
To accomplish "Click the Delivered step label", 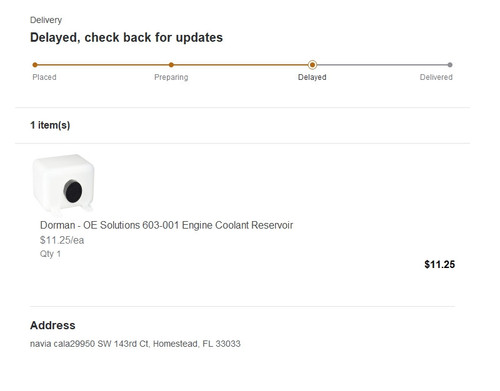I will click(x=436, y=77).
